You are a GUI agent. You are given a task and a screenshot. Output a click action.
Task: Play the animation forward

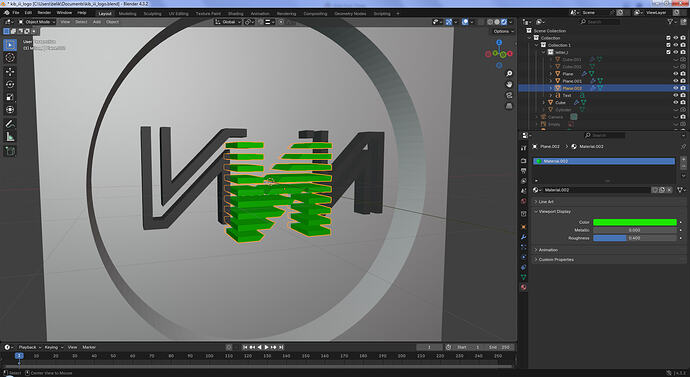click(x=266, y=347)
